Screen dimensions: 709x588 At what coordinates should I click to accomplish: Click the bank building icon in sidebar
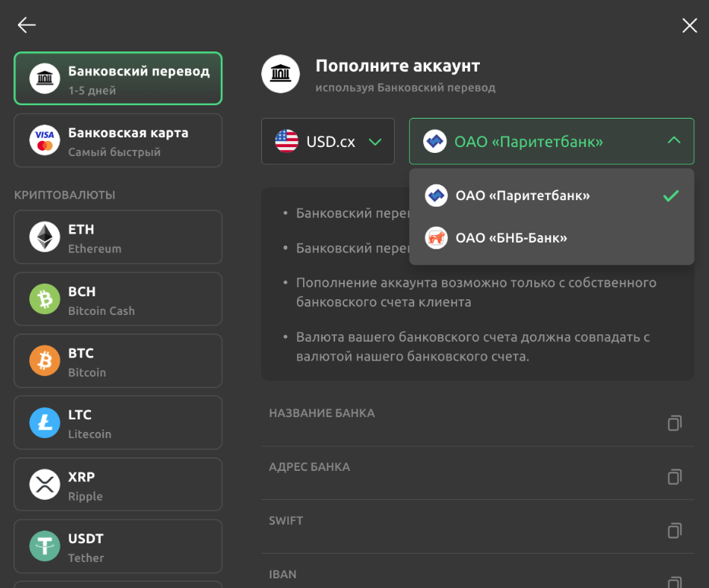45,78
